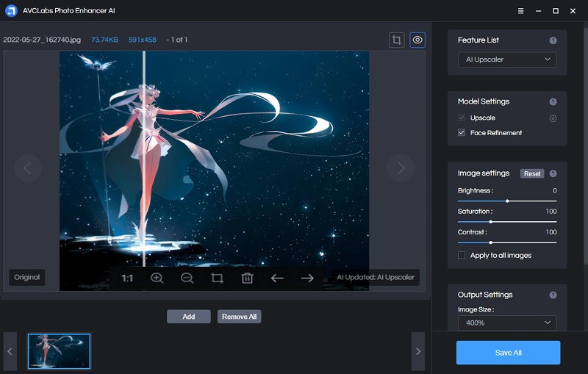588x374 pixels.
Task: Click the 591x458 resolution text
Action: point(143,40)
